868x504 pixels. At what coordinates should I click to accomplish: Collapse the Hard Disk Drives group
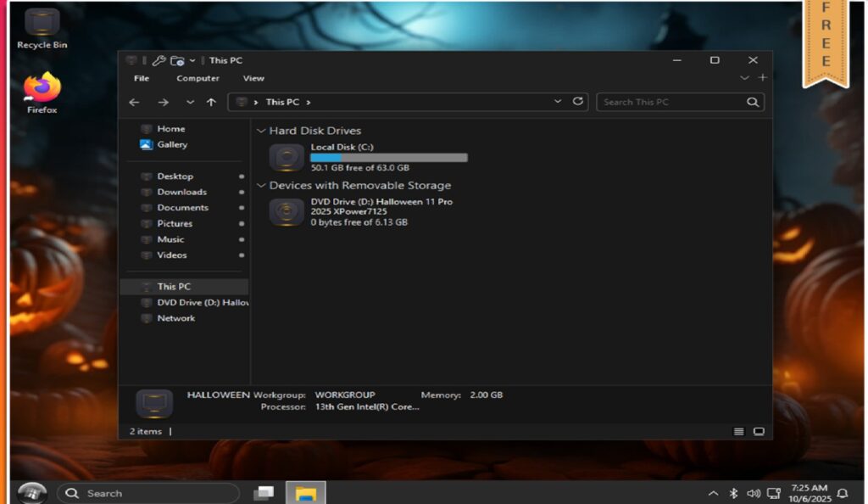(260, 132)
